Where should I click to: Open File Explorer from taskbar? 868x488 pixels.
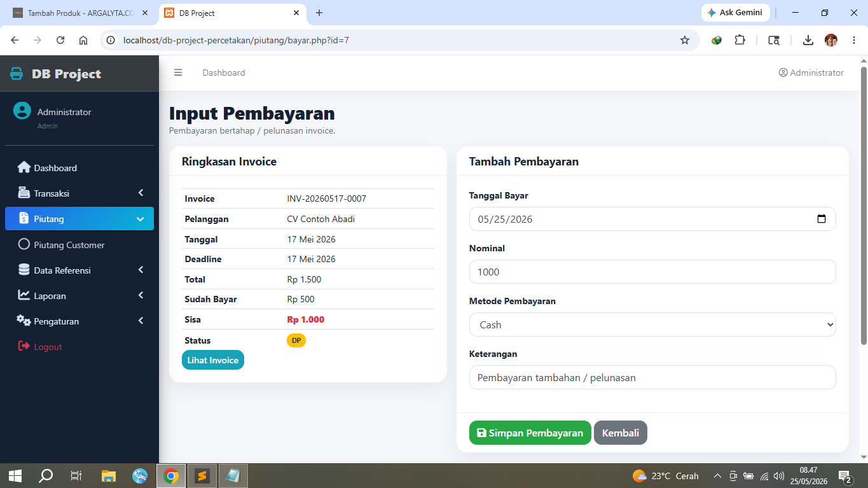pos(109,475)
